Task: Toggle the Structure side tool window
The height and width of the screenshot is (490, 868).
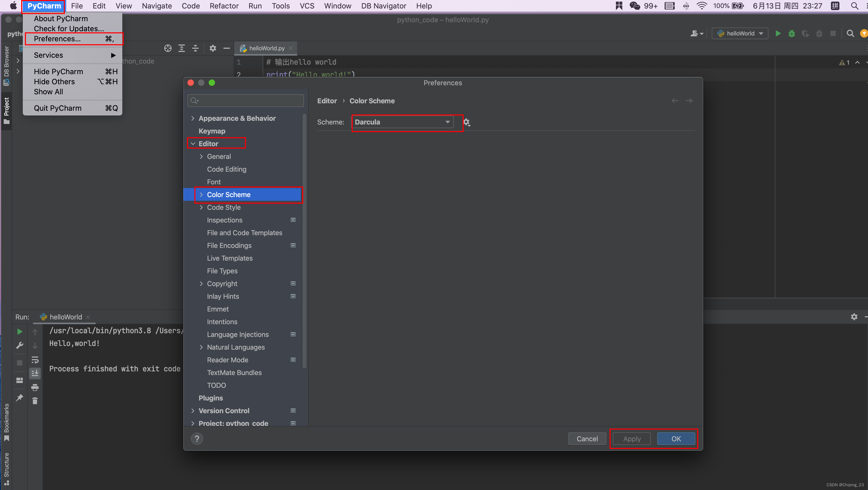Action: pyautogui.click(x=6, y=469)
